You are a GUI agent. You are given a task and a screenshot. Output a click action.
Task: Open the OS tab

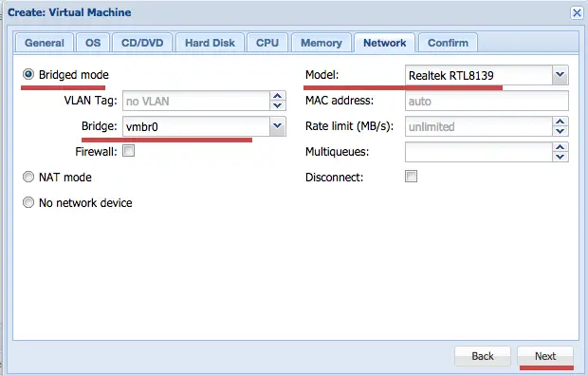coord(93,43)
